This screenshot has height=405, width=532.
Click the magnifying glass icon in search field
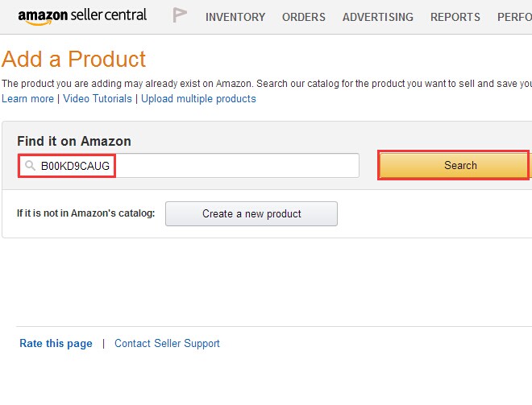pos(30,165)
